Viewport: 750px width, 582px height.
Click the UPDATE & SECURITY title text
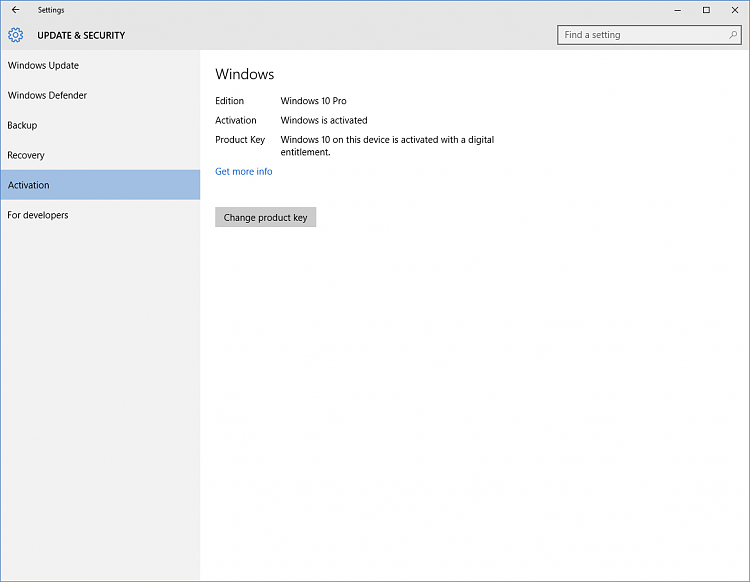(x=81, y=35)
